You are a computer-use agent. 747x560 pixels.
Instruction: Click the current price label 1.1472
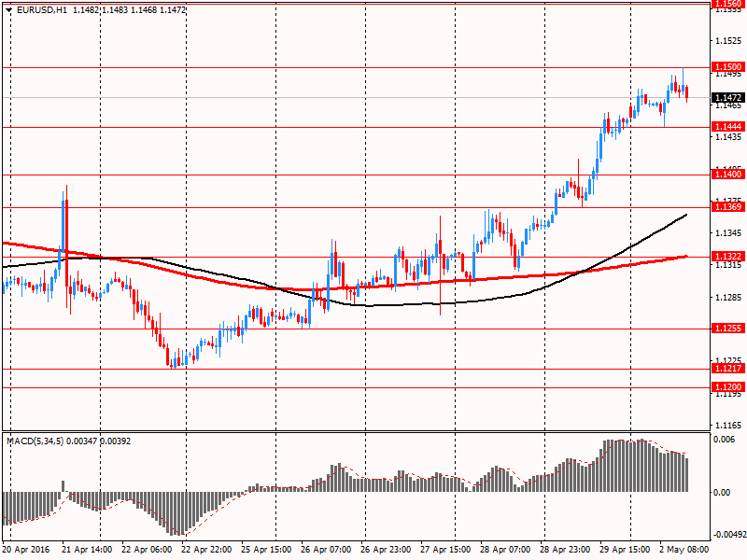point(728,98)
